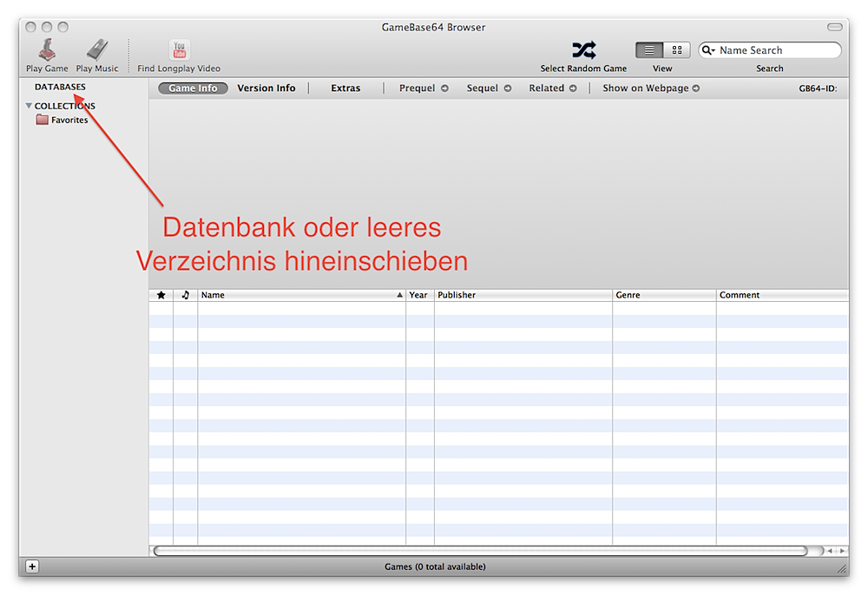Image resolution: width=868 pixels, height=595 pixels.
Task: Sort the list by Genre column
Action: (x=664, y=295)
